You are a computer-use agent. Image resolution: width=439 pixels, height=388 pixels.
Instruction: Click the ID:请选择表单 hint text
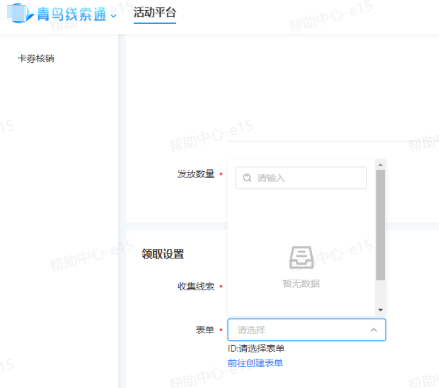pos(256,348)
